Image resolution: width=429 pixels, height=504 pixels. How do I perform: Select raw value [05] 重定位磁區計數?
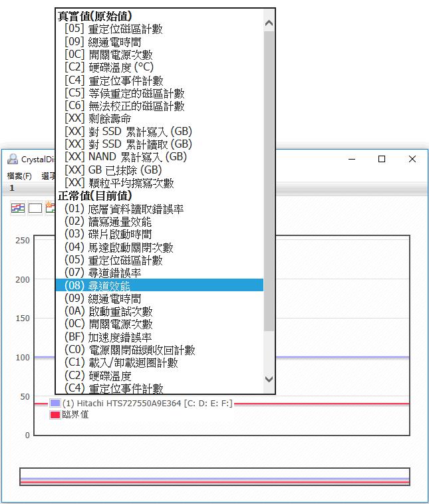160,29
